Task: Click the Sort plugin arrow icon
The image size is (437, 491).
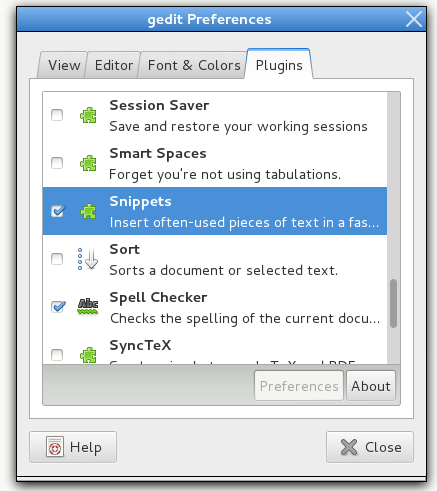Action: pos(88,259)
